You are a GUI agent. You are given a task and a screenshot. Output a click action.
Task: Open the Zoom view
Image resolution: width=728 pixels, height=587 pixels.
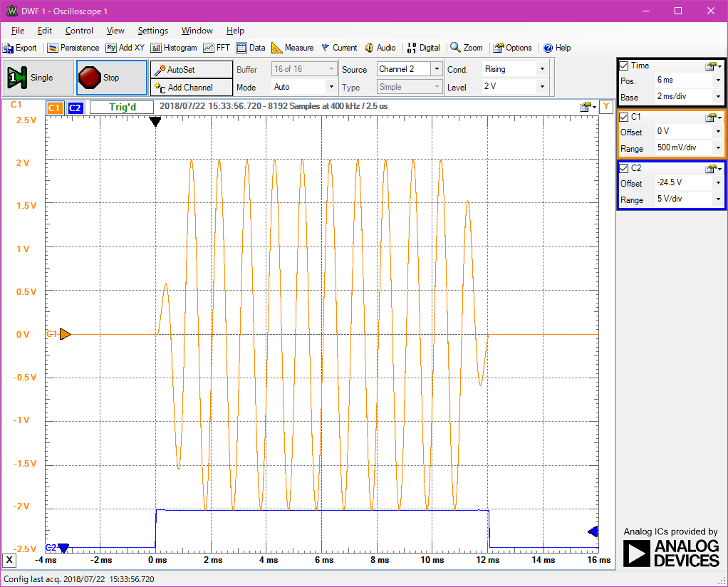click(467, 48)
